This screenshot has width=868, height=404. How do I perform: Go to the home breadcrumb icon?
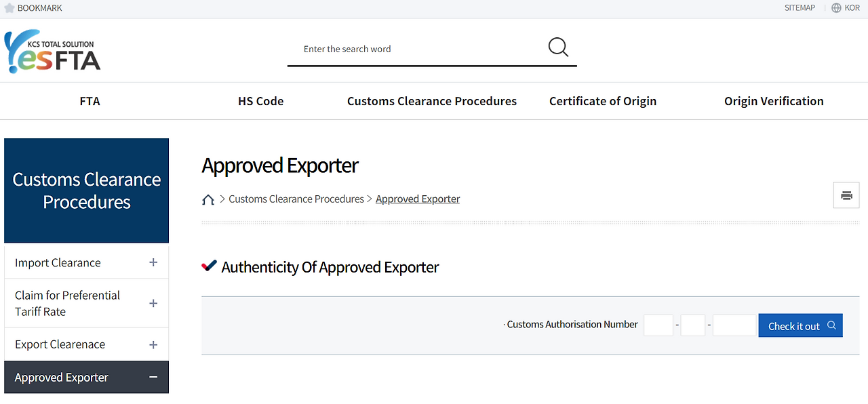coord(208,199)
